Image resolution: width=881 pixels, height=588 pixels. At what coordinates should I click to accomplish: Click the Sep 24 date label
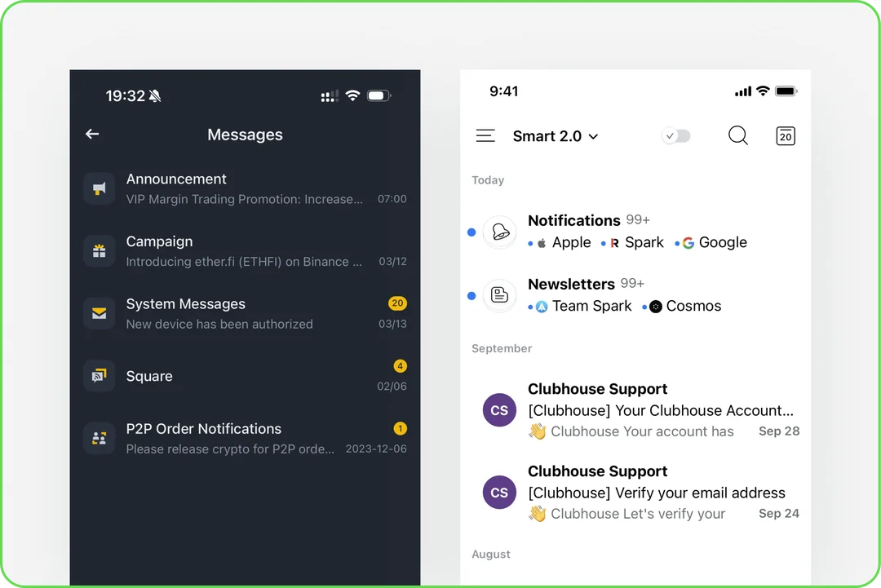click(x=779, y=513)
